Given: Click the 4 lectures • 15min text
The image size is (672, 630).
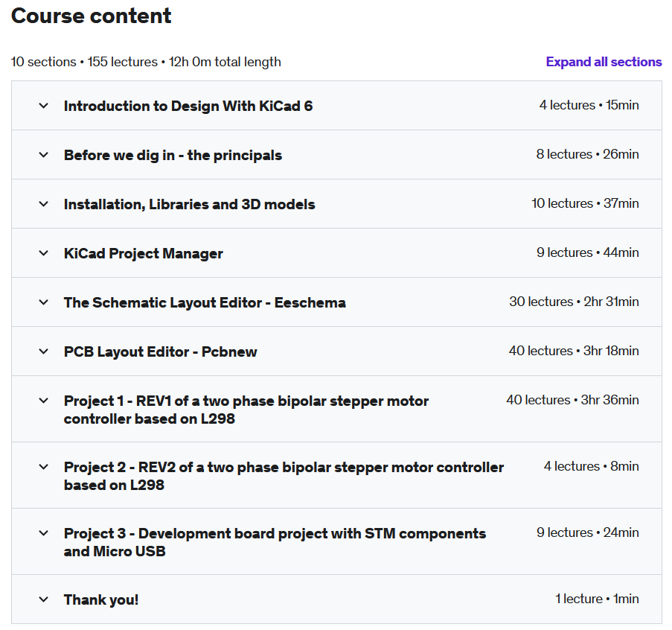Looking at the screenshot, I should pyautogui.click(x=589, y=105).
